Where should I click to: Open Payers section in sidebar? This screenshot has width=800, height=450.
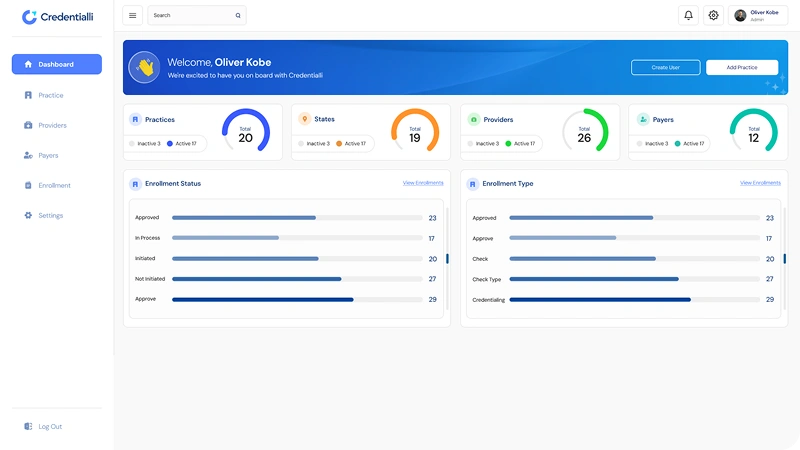tap(48, 155)
